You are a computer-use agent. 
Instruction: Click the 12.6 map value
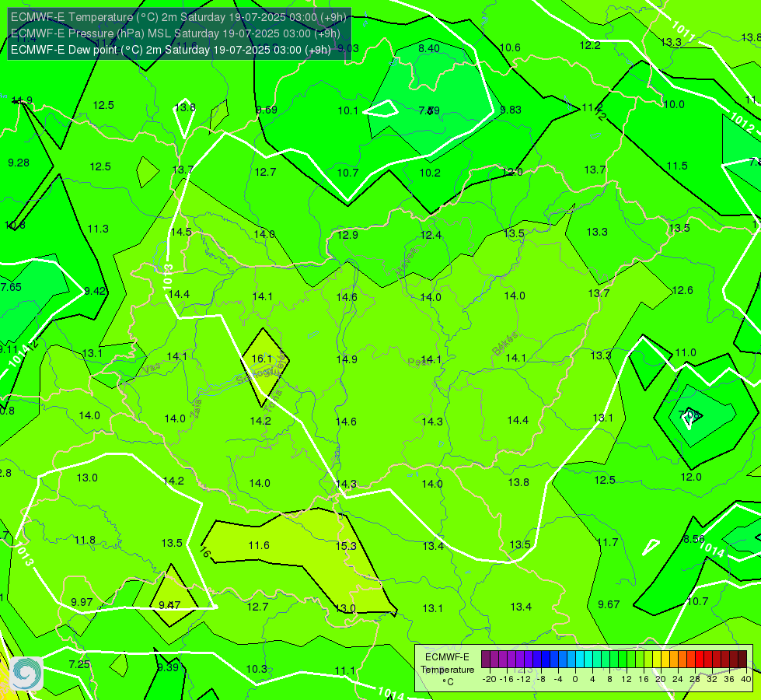pyautogui.click(x=682, y=290)
